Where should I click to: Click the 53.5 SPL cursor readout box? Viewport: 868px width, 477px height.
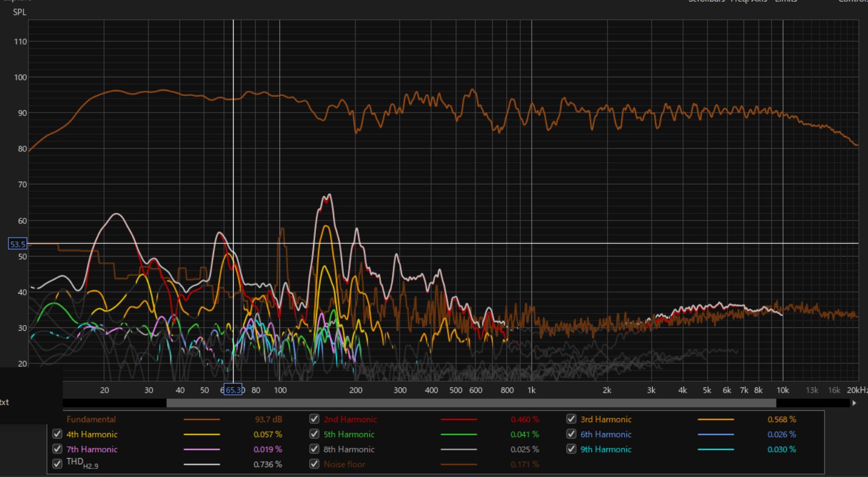pos(17,244)
